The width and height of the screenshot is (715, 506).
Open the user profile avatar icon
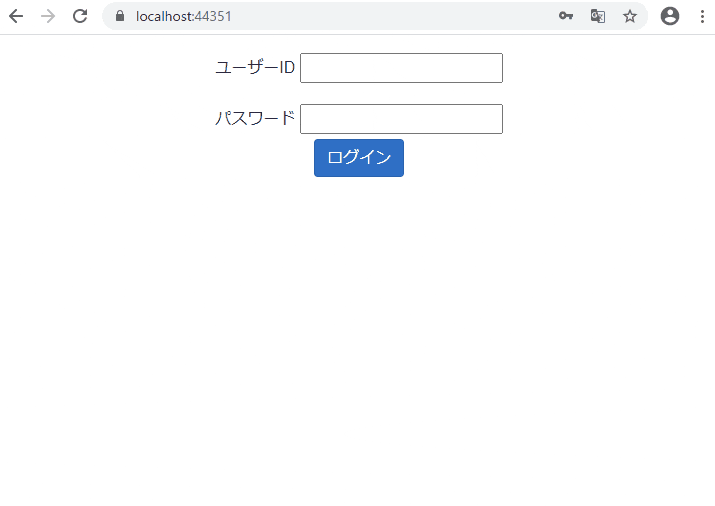click(670, 16)
